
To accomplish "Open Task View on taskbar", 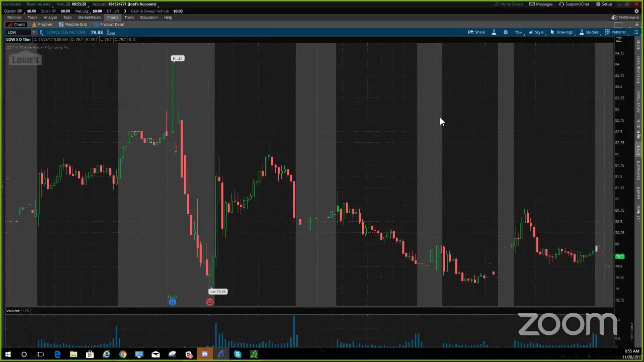I will [40, 354].
